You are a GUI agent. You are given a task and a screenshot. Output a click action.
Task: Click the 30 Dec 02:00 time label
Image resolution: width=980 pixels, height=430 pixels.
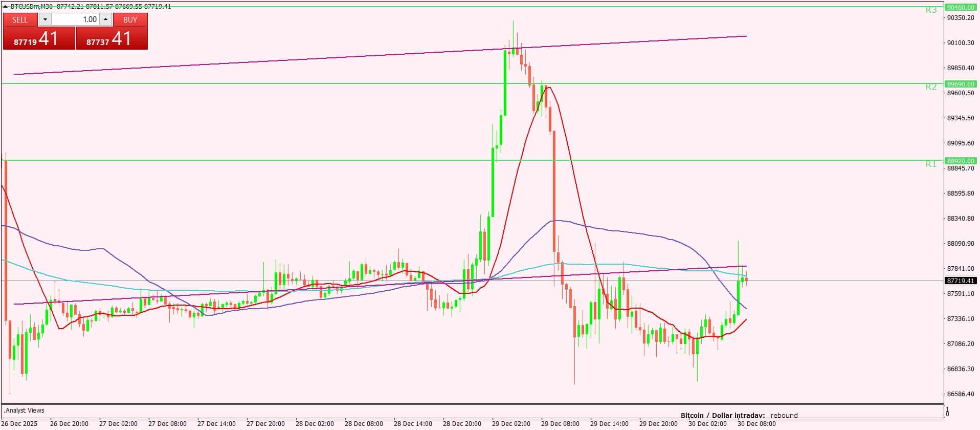click(707, 423)
